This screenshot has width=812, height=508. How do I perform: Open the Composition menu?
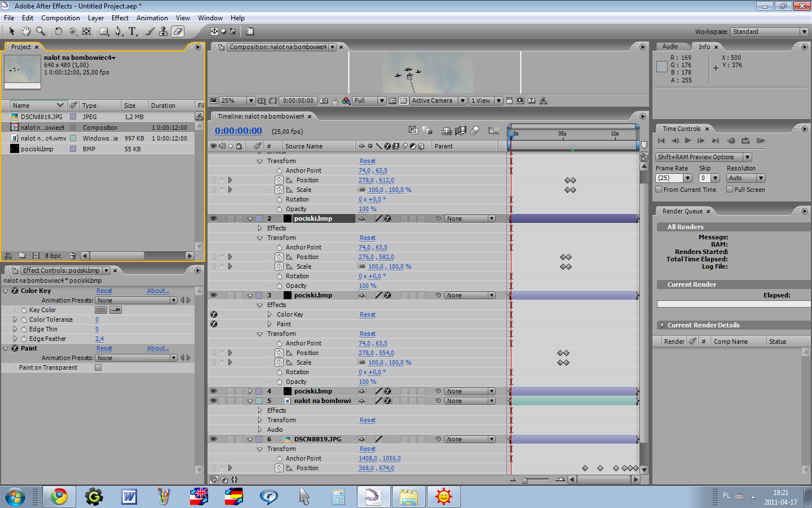pyautogui.click(x=60, y=18)
